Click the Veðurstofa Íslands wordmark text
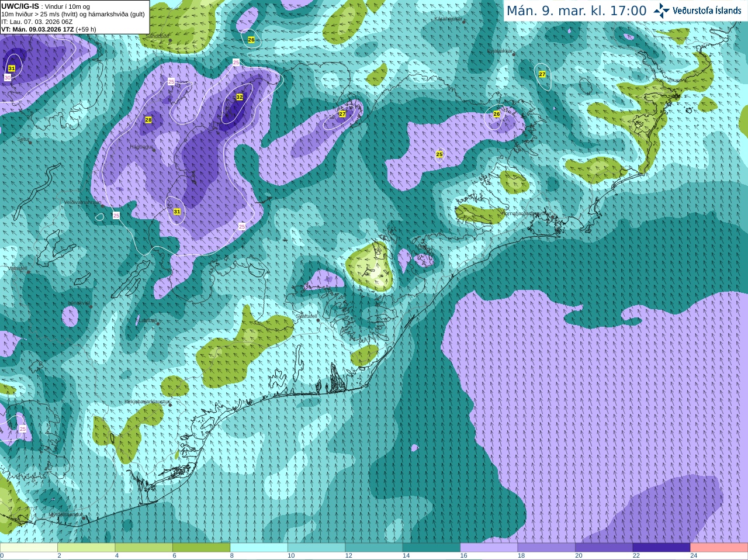Viewport: 748px width, 560px height. [x=707, y=11]
